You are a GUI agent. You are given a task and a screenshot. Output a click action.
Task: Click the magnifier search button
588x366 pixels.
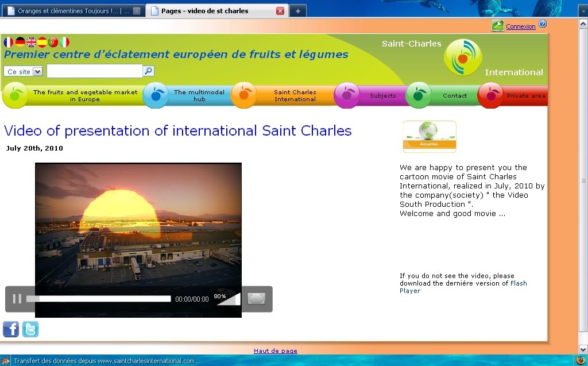(x=149, y=71)
